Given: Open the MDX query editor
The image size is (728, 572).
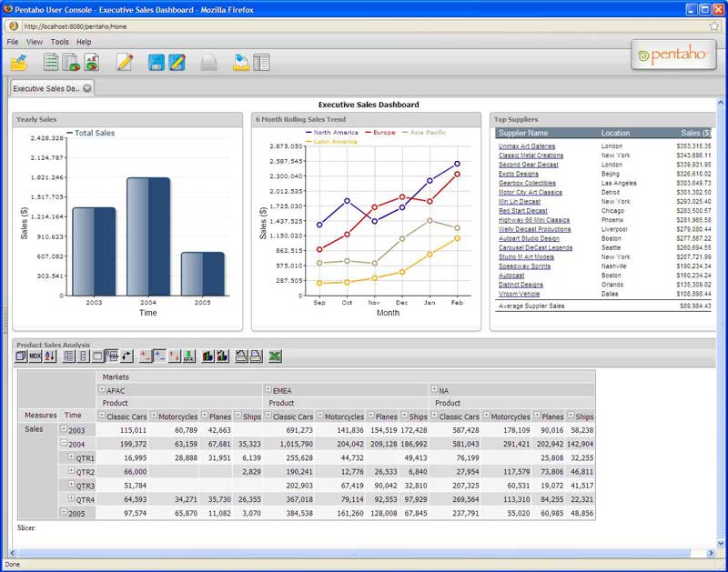Looking at the screenshot, I should (x=35, y=356).
